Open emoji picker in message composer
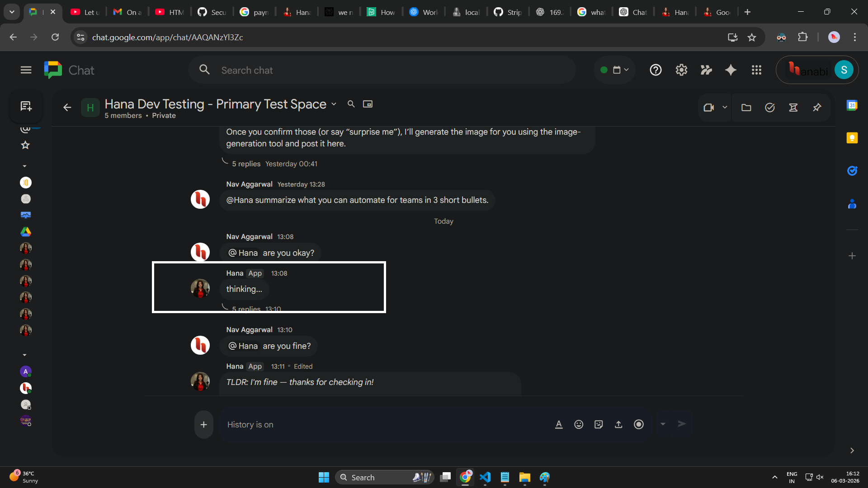 pyautogui.click(x=579, y=424)
